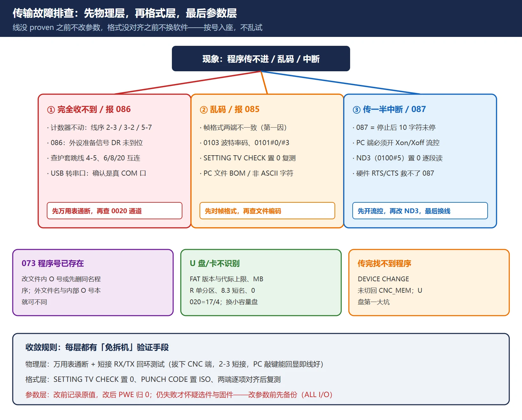Viewport: 522px width, 420px height.
Task: Click the line "查护套跳线 4-5、6/8/20 互连"
Action: pos(94,158)
